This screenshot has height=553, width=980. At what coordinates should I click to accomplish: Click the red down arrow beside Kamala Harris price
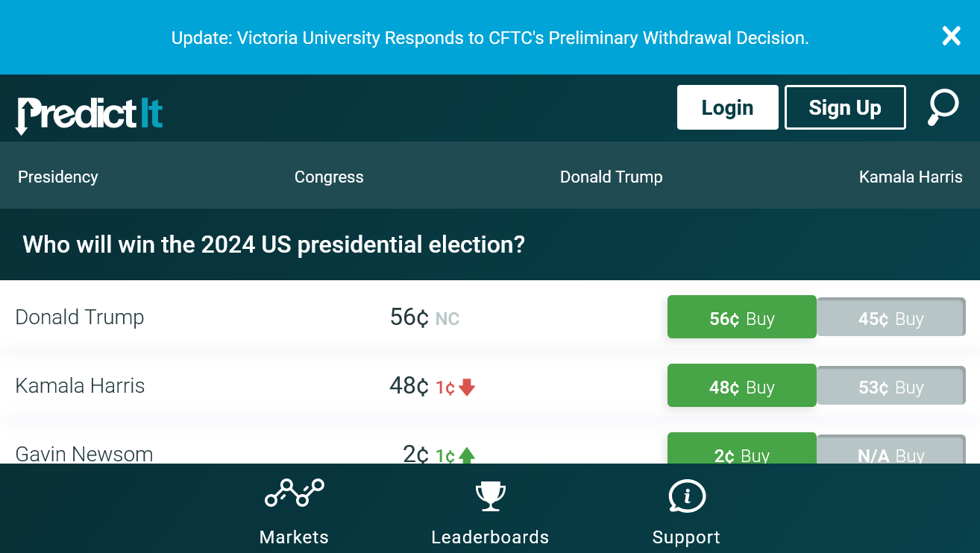pyautogui.click(x=467, y=387)
